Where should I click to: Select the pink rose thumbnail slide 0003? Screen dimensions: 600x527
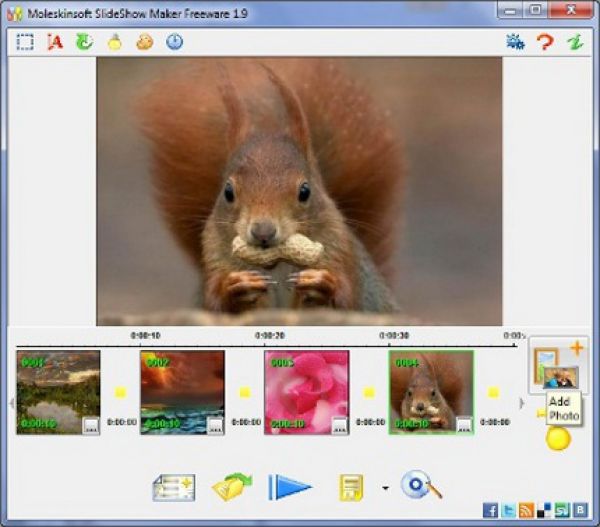coord(306,390)
